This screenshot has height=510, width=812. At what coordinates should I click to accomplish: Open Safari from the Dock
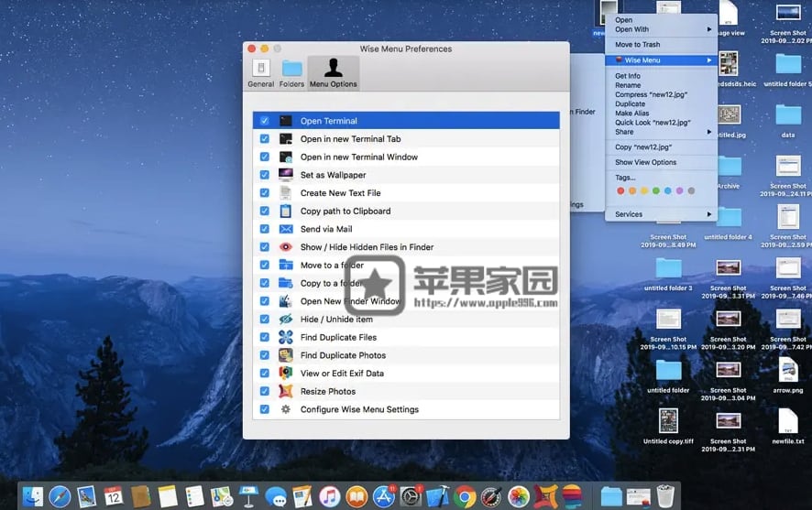60,497
